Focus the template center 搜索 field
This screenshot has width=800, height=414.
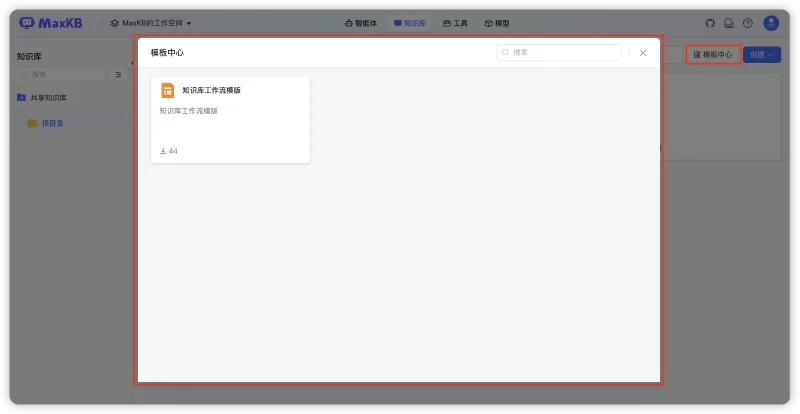(558, 53)
